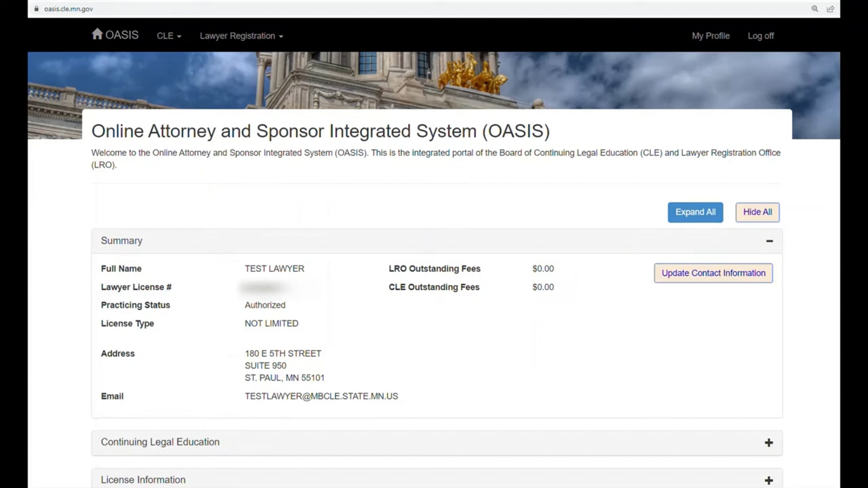Click the page heading Online Attorney and Sponsor Integrated System

(320, 131)
